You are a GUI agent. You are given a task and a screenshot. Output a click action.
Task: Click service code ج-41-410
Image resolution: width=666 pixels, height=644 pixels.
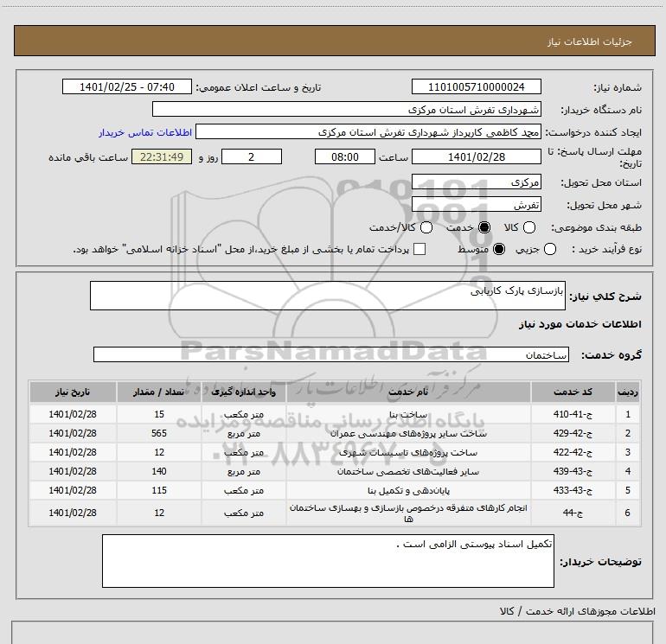click(573, 414)
